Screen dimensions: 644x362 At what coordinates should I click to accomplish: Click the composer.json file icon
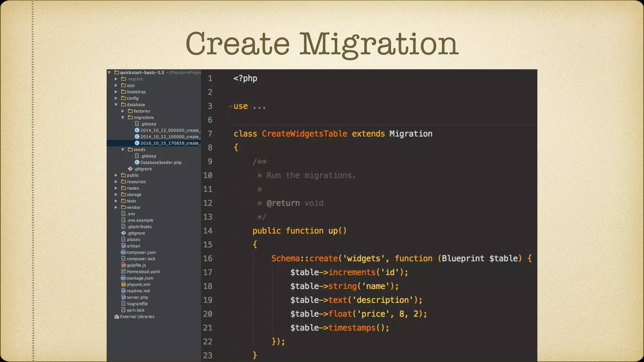pyautogui.click(x=124, y=252)
